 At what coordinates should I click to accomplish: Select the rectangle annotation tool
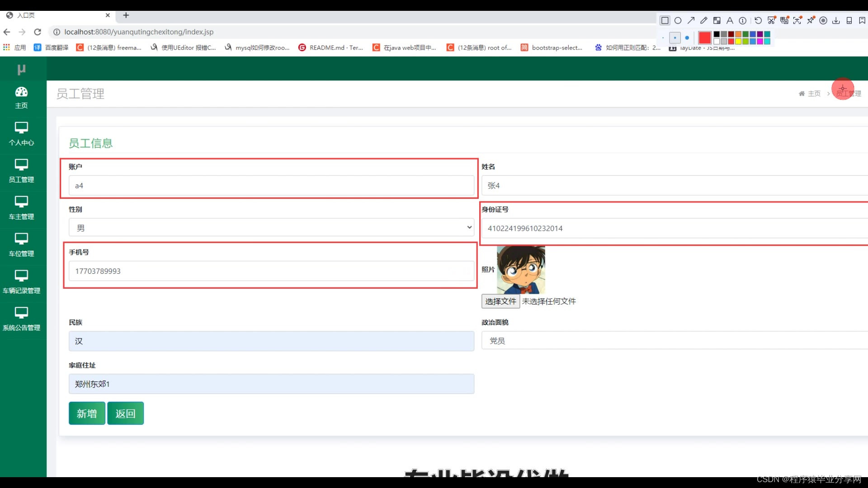665,20
